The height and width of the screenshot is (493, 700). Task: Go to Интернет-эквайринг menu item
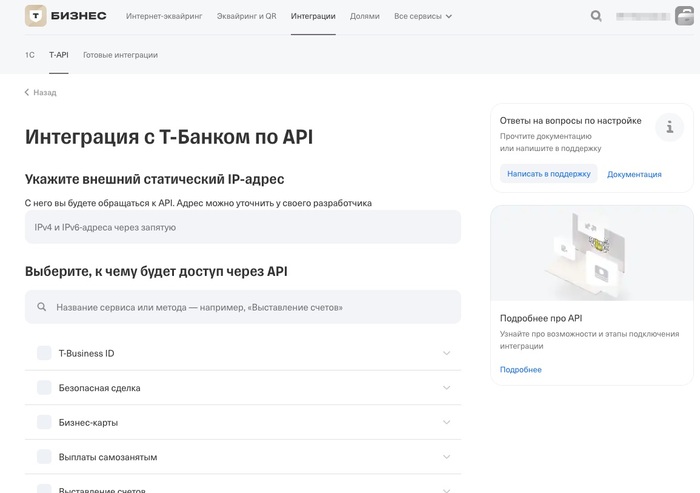click(164, 16)
